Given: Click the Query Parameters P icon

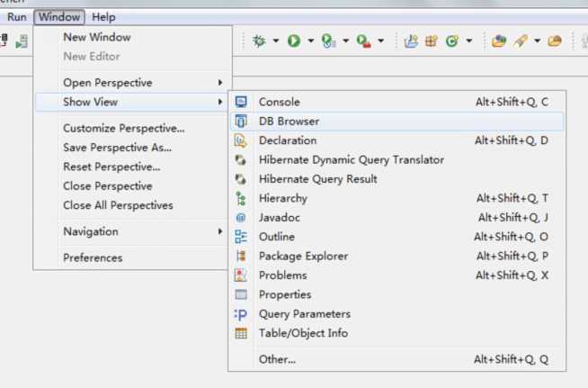Looking at the screenshot, I should pos(241,314).
